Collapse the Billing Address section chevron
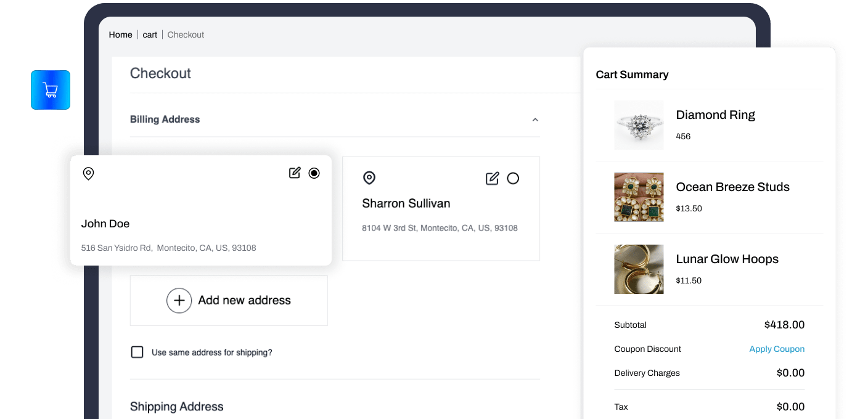Screen dimensions: 868x419 click(535, 120)
